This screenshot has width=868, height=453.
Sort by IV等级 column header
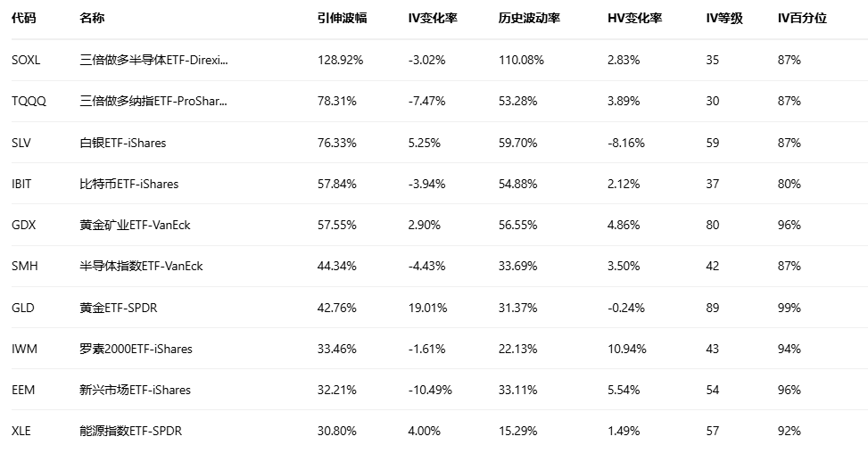(723, 18)
